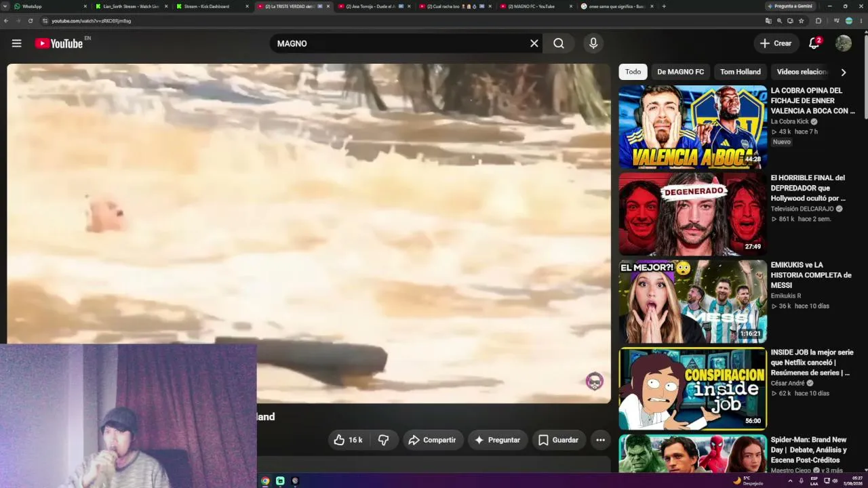Click the browser address bar URL
The image size is (868, 488).
tap(92, 21)
